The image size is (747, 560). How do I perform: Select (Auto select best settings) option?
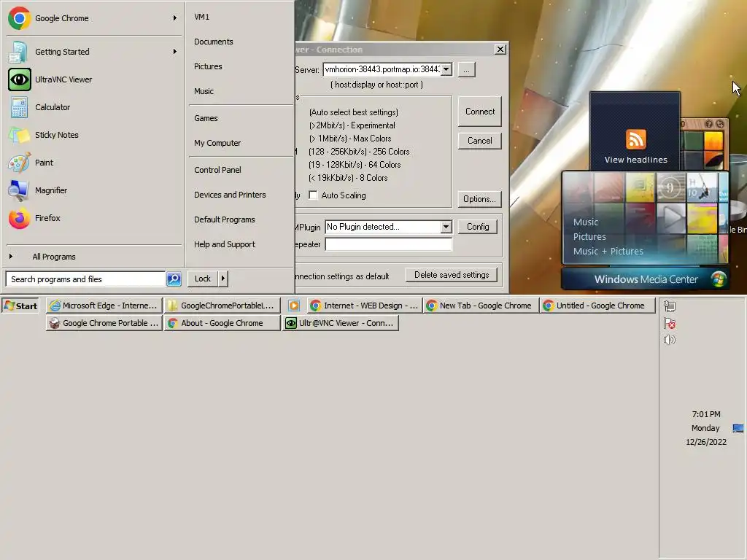354,112
